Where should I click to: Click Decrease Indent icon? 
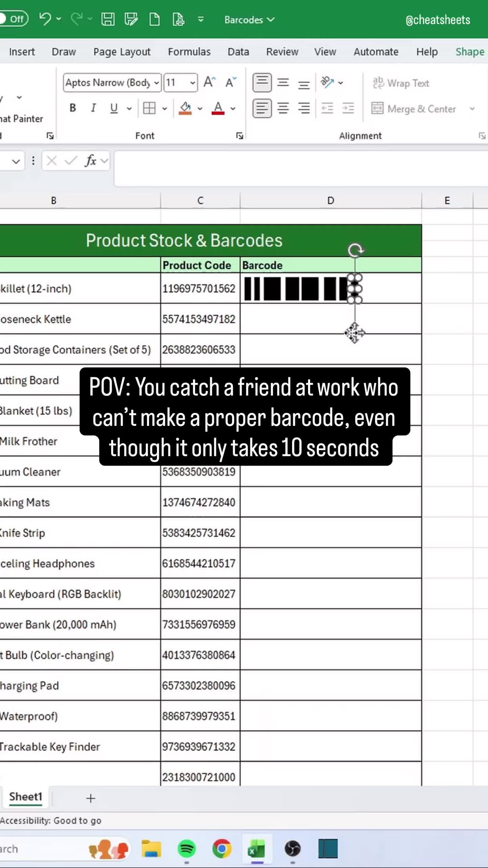pyautogui.click(x=327, y=108)
